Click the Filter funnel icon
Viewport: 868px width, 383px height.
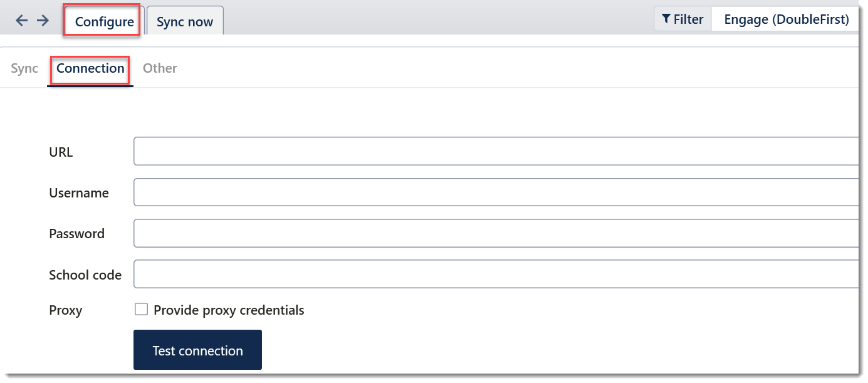[666, 19]
